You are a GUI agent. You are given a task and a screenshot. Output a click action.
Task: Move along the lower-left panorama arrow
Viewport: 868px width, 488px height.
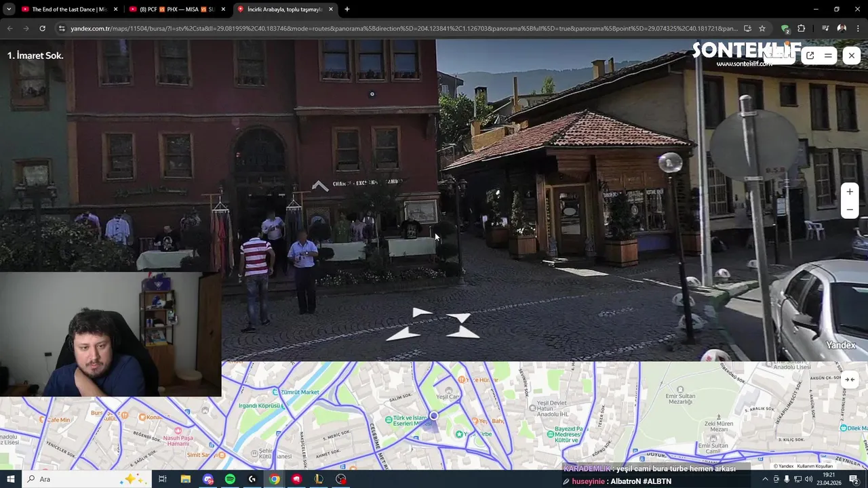click(x=404, y=333)
